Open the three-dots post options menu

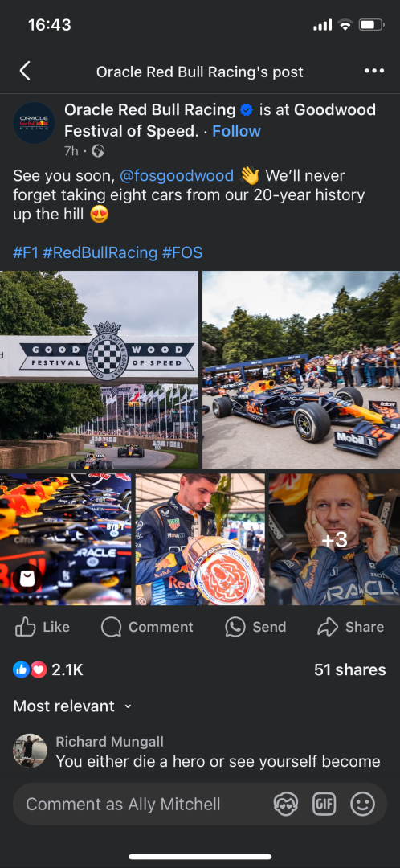point(374,71)
